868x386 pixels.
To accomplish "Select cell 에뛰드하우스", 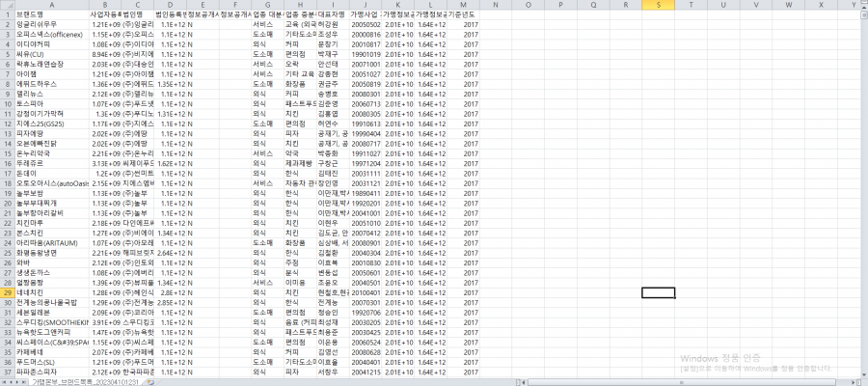I will coord(51,84).
